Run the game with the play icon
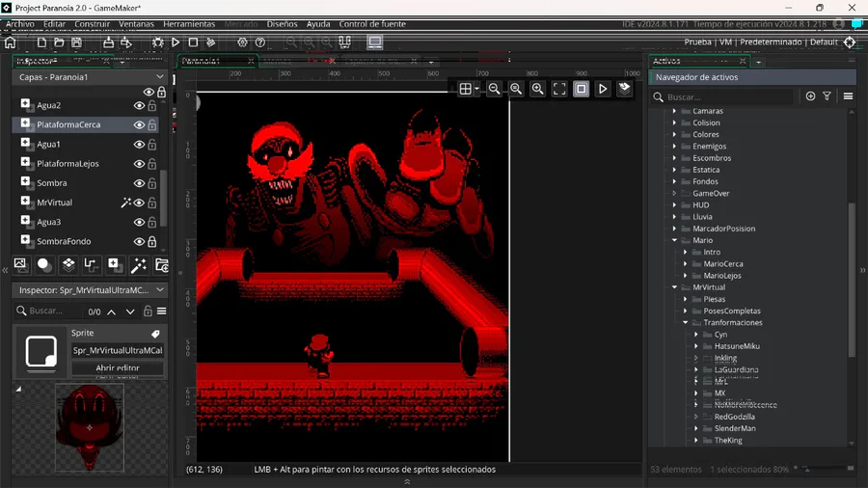 [176, 42]
